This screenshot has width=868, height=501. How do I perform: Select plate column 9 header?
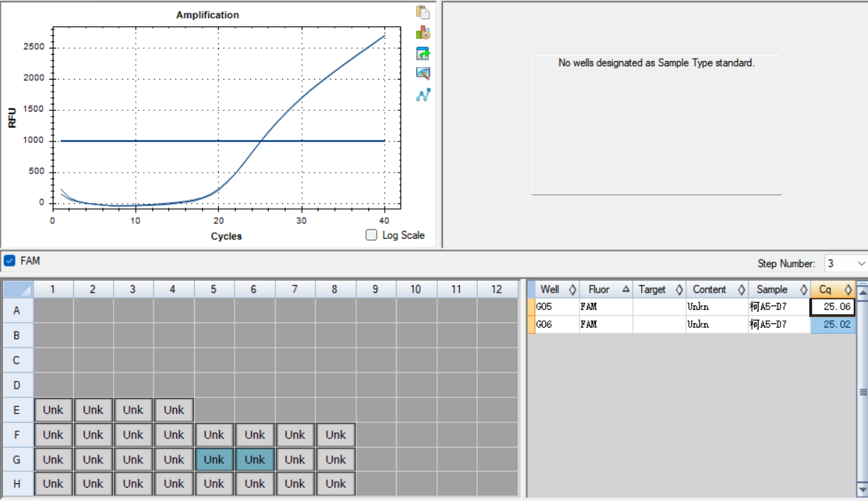pos(376,289)
